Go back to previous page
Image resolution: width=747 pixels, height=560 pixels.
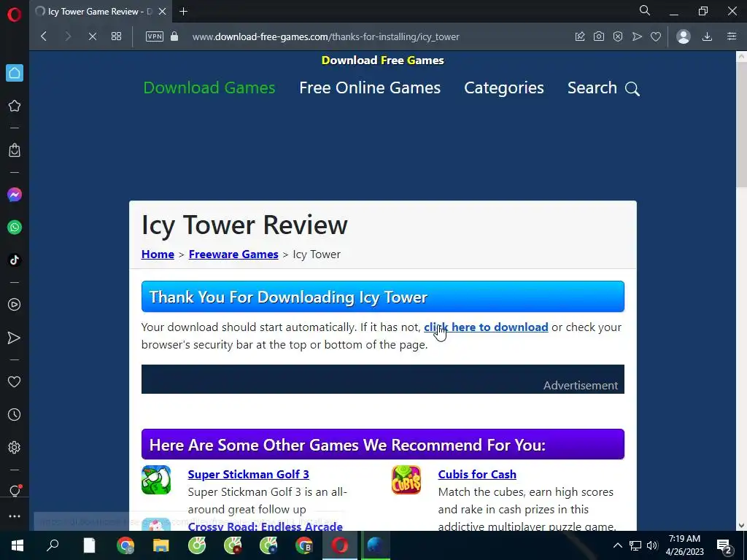44,36
